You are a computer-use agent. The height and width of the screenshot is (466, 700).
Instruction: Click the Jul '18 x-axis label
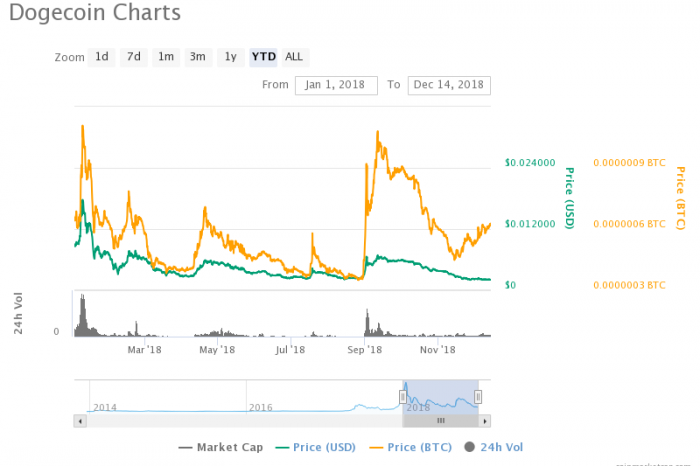[290, 350]
